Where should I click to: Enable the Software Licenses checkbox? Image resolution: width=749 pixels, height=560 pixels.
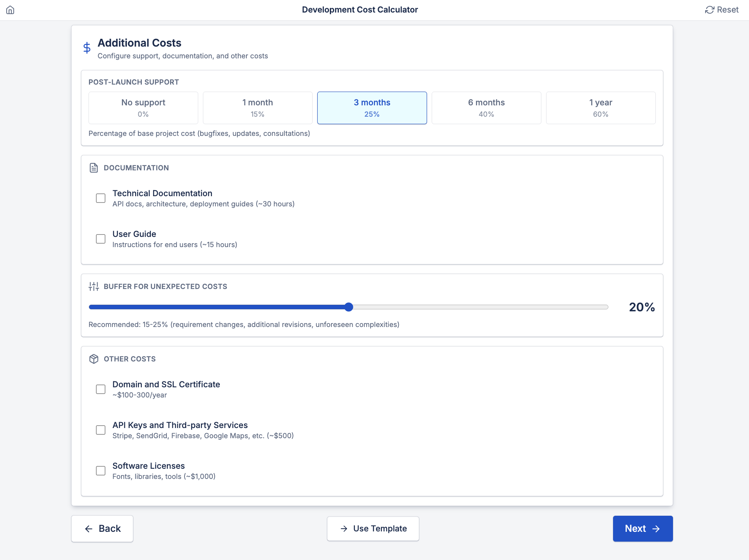click(x=101, y=470)
